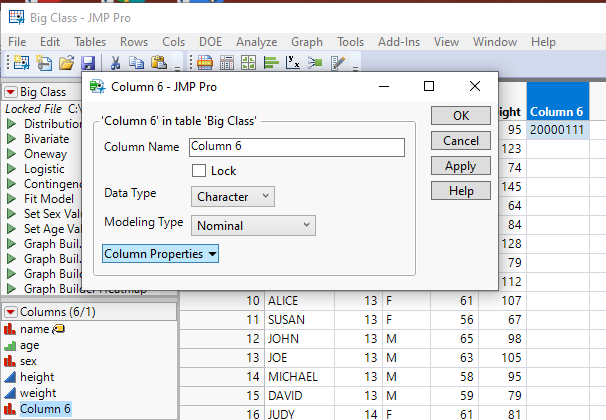Click the DAVID name cell
The height and width of the screenshot is (420, 606).
pos(300,396)
